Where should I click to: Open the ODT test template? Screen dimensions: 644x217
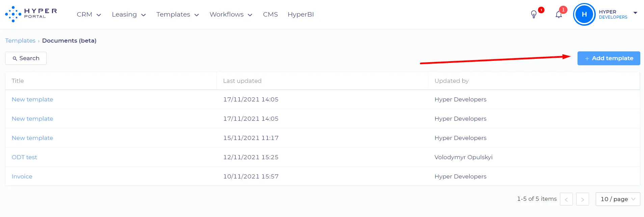[x=24, y=157]
